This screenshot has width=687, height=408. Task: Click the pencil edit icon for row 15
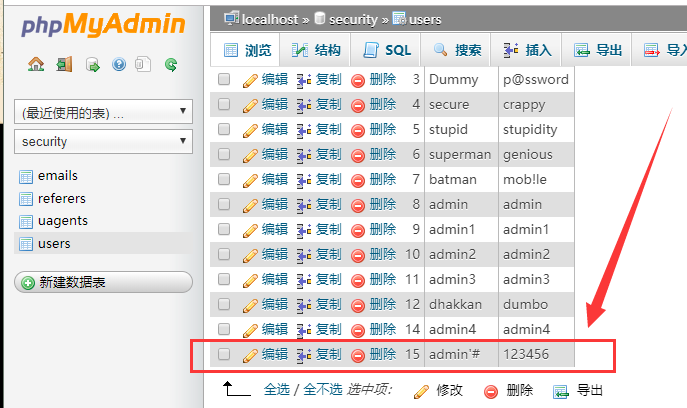(x=251, y=354)
